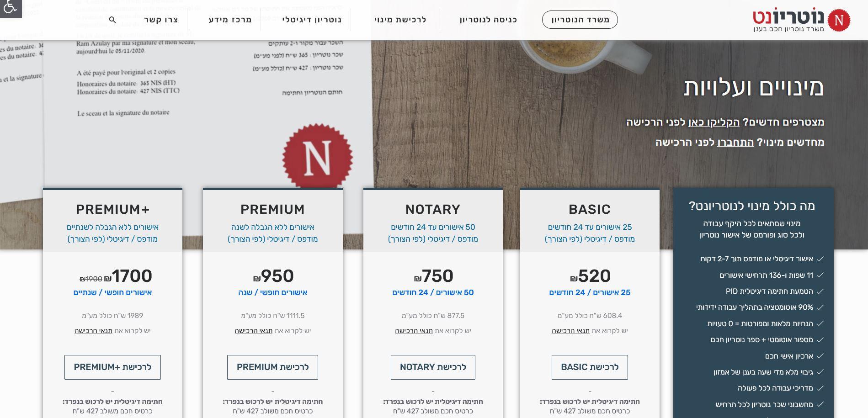The width and height of the screenshot is (868, 418).
Task: Open the משרד הנוטריון outlined button
Action: click(x=580, y=20)
